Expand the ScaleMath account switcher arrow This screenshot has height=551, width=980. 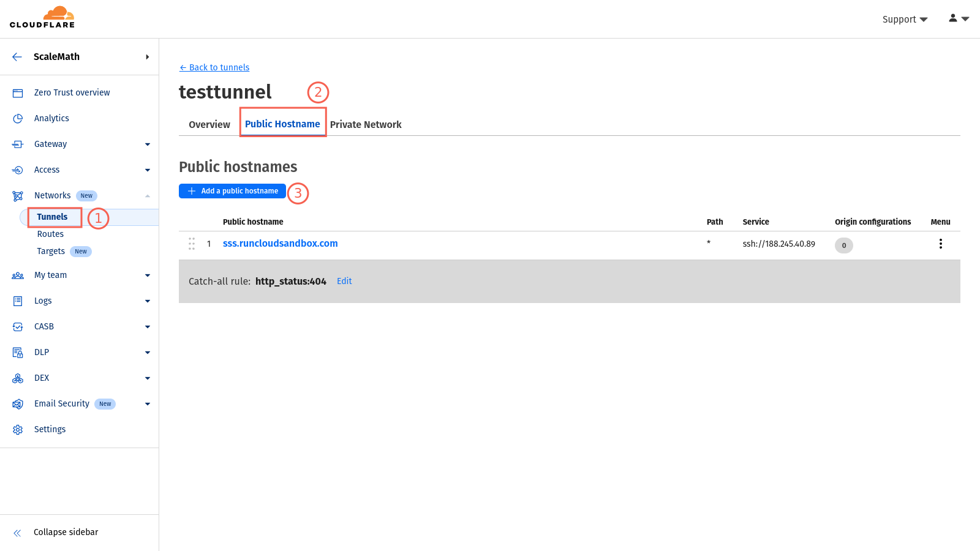147,57
